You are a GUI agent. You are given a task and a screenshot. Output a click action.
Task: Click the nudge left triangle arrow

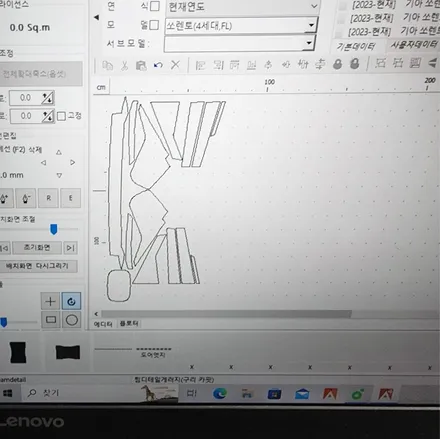click(43, 163)
